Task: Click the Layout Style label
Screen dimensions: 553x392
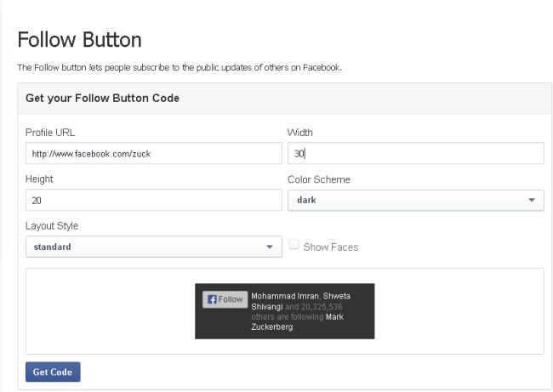Action: coord(52,226)
